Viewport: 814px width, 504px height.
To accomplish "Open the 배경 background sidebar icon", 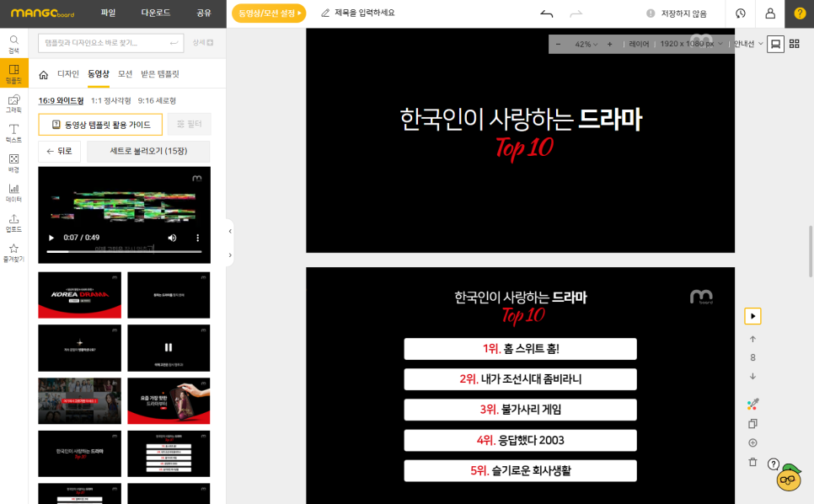I will (14, 163).
